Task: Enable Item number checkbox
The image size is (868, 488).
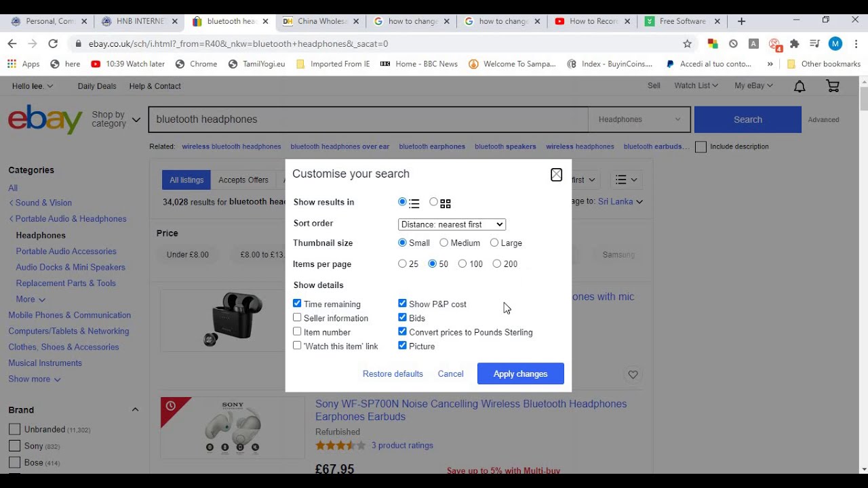Action: click(297, 331)
